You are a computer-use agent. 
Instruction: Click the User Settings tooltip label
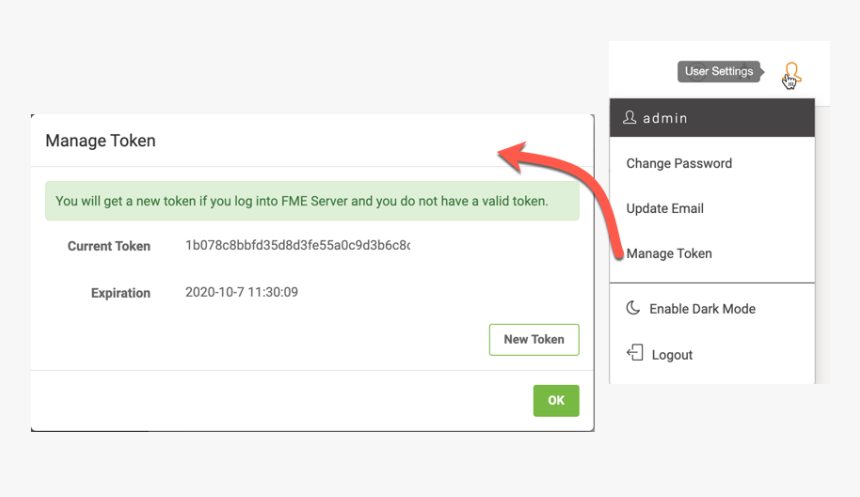tap(719, 71)
